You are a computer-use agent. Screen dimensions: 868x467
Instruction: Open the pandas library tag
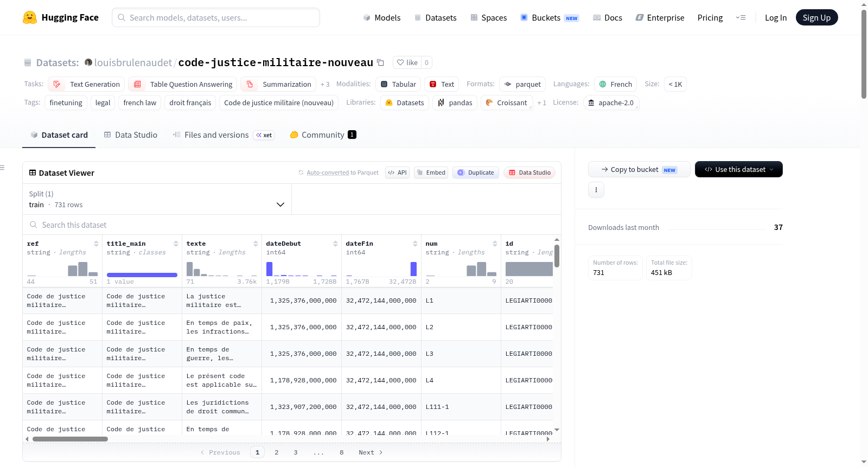coord(455,103)
